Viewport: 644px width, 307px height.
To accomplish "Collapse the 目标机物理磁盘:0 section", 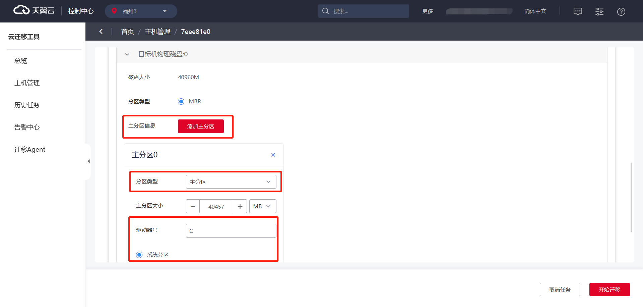I will 127,54.
